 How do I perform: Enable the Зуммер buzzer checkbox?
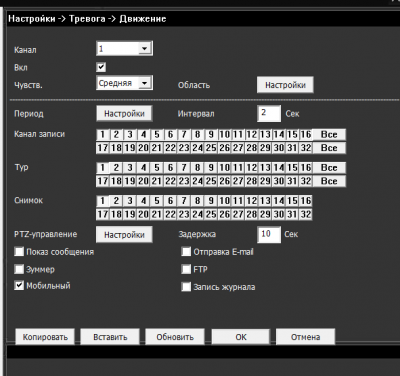pyautogui.click(x=19, y=269)
